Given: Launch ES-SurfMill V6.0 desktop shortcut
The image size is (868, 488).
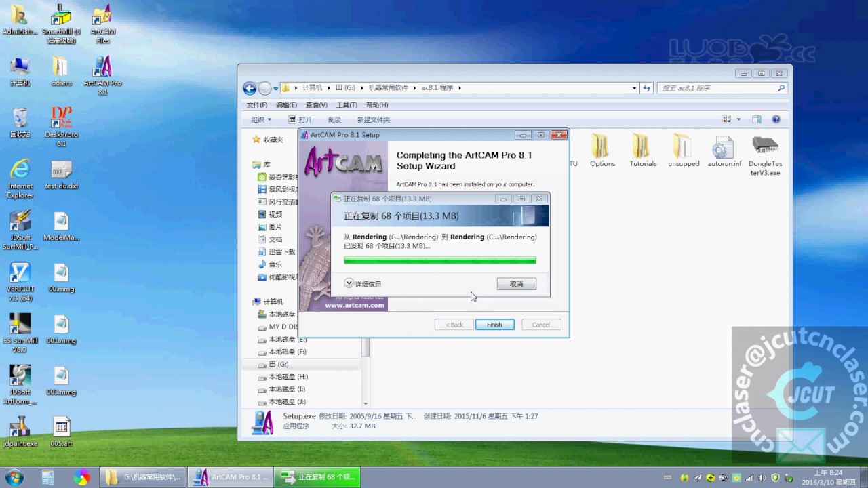Looking at the screenshot, I should pos(20,333).
